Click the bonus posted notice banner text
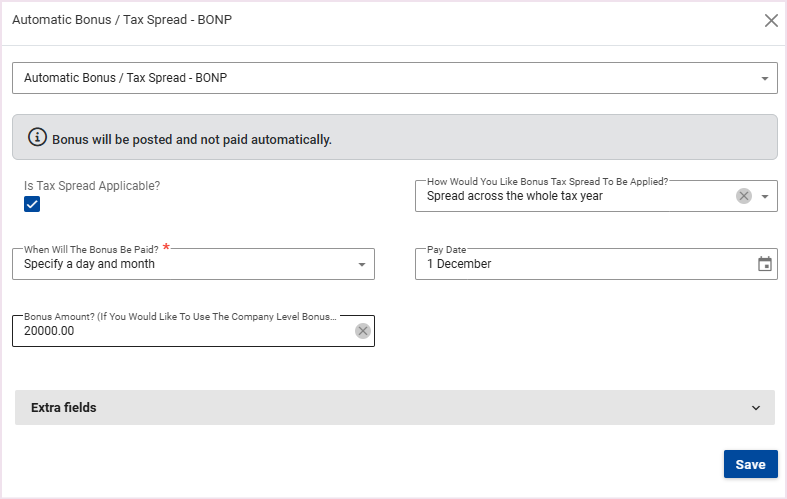 coord(192,139)
